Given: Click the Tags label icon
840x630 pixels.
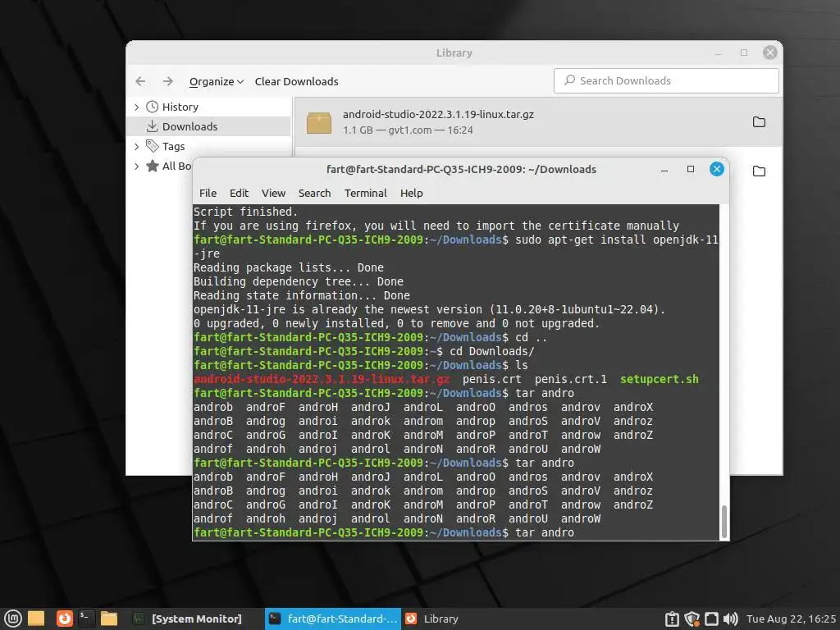Looking at the screenshot, I should click(x=153, y=146).
